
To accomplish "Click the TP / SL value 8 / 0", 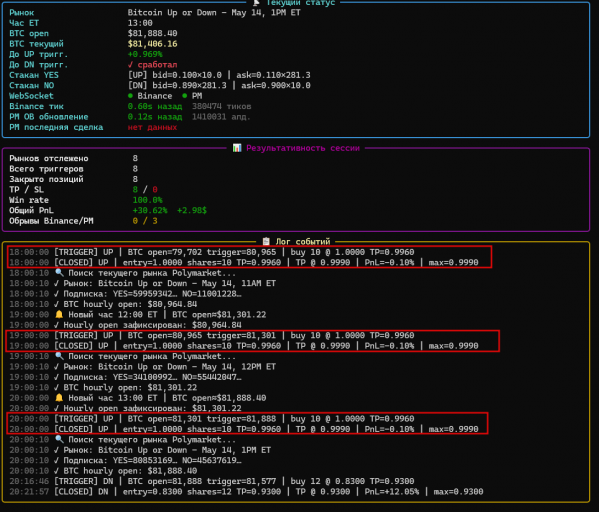I will pyautogui.click(x=145, y=190).
